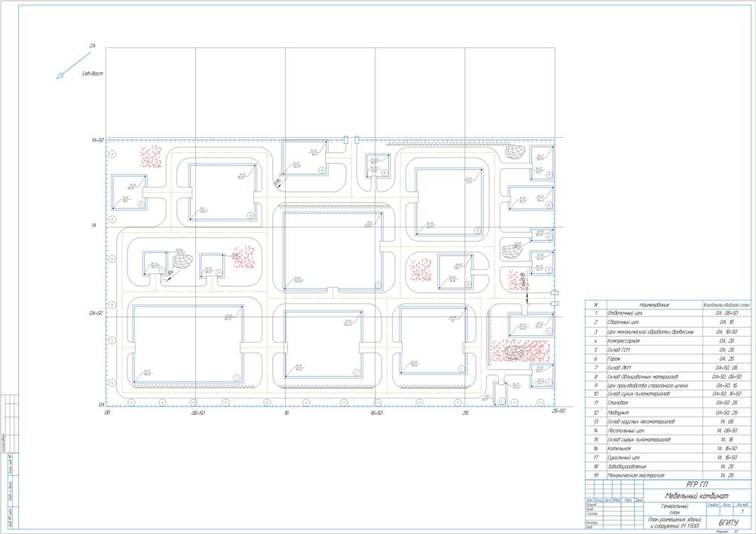This screenshot has height=534, width=756.
Task: Click the legend entry 'Компрессорная'
Action: click(623, 340)
